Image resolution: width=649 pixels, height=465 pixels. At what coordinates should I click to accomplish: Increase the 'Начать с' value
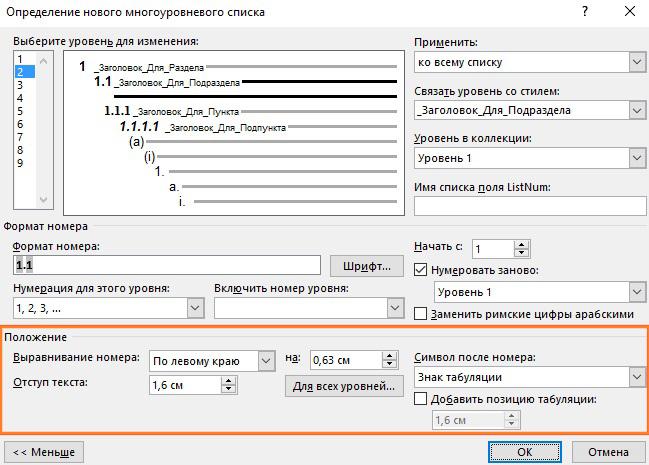(x=522, y=243)
